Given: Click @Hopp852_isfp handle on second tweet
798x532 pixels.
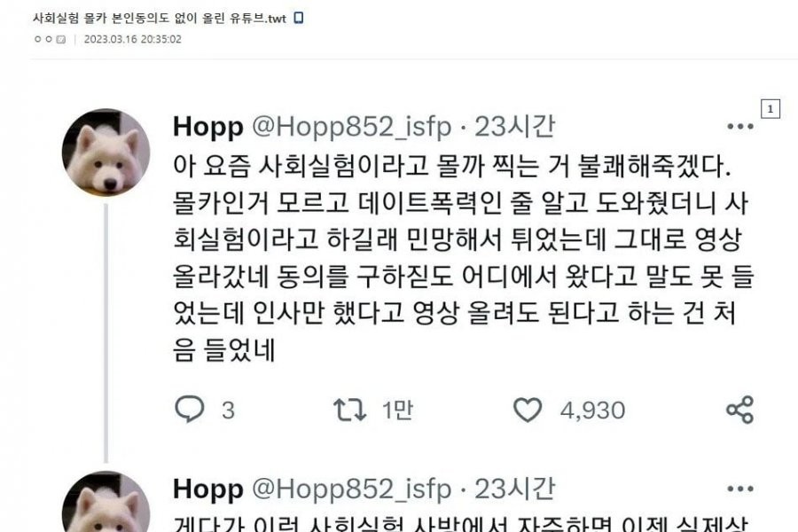Looking at the screenshot, I should pos(352,489).
